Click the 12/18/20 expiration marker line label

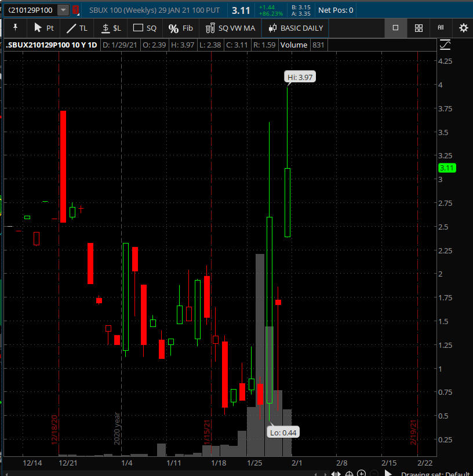coord(54,430)
